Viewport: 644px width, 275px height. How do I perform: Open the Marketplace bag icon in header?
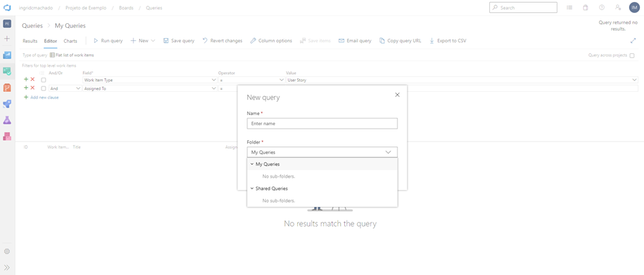585,7
